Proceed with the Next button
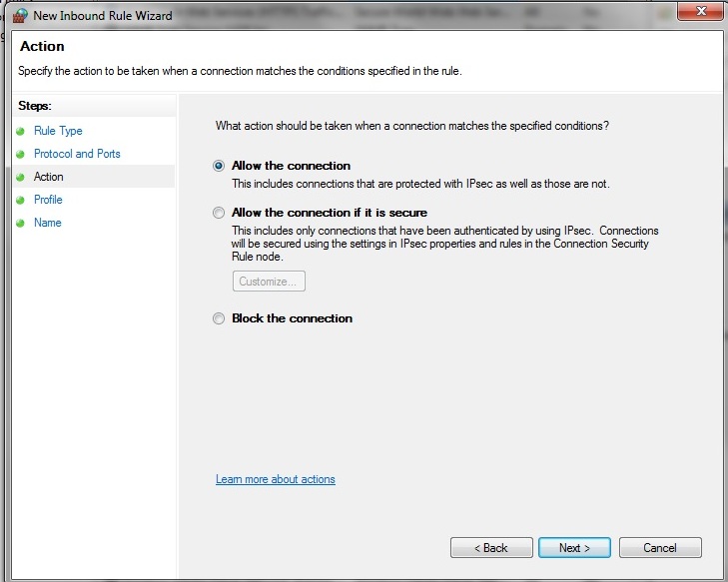This screenshot has height=582, width=728. coord(574,548)
